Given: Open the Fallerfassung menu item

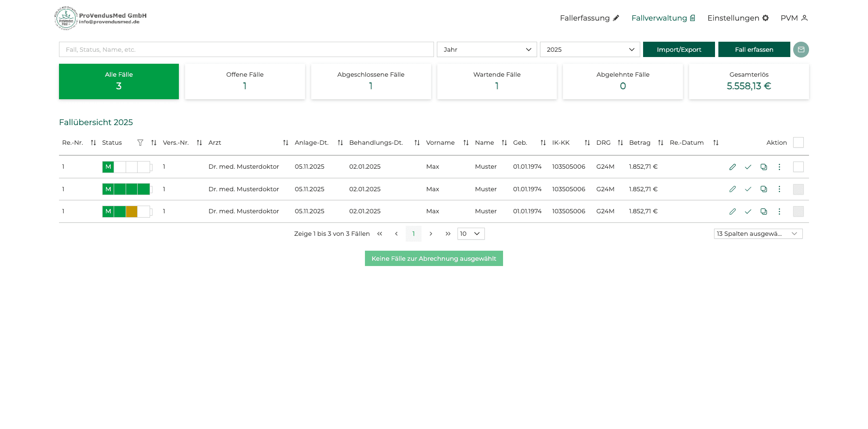Looking at the screenshot, I should [589, 18].
